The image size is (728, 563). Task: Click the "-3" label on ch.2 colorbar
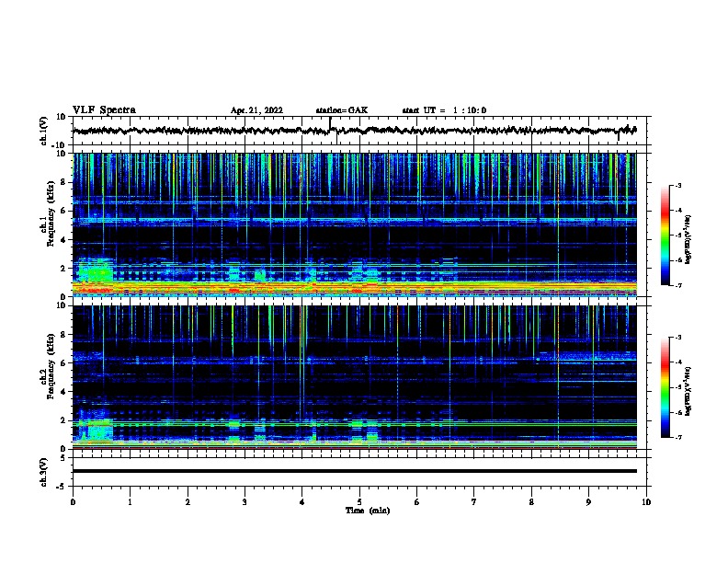[x=677, y=338]
